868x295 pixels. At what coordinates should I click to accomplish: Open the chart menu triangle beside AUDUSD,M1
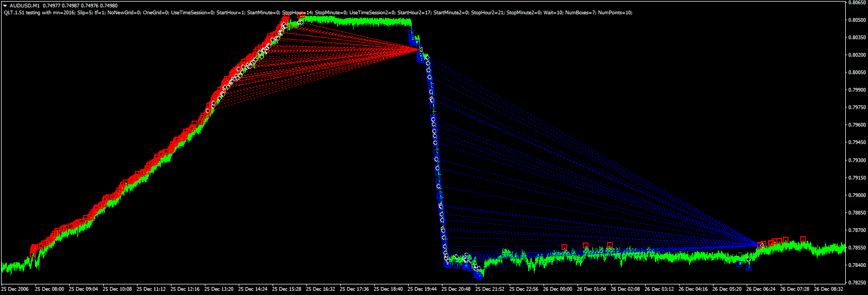(5, 6)
